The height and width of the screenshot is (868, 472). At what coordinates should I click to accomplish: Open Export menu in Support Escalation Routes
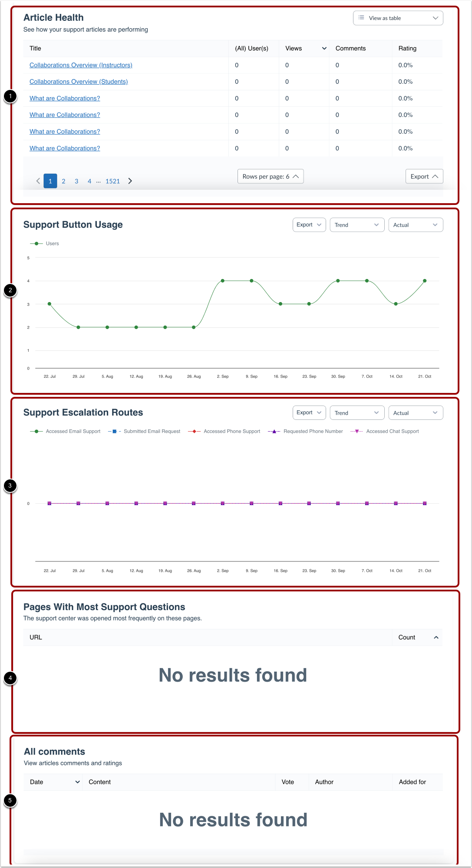point(309,413)
